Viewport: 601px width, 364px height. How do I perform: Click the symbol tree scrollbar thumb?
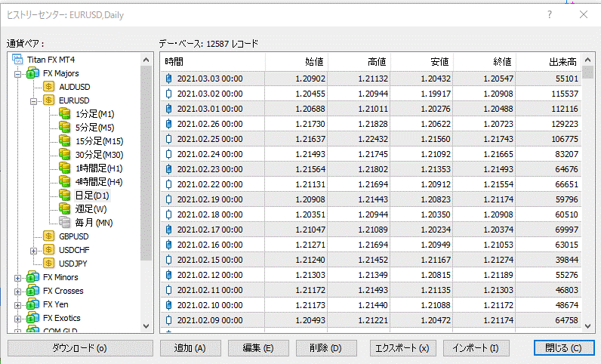pos(146,163)
